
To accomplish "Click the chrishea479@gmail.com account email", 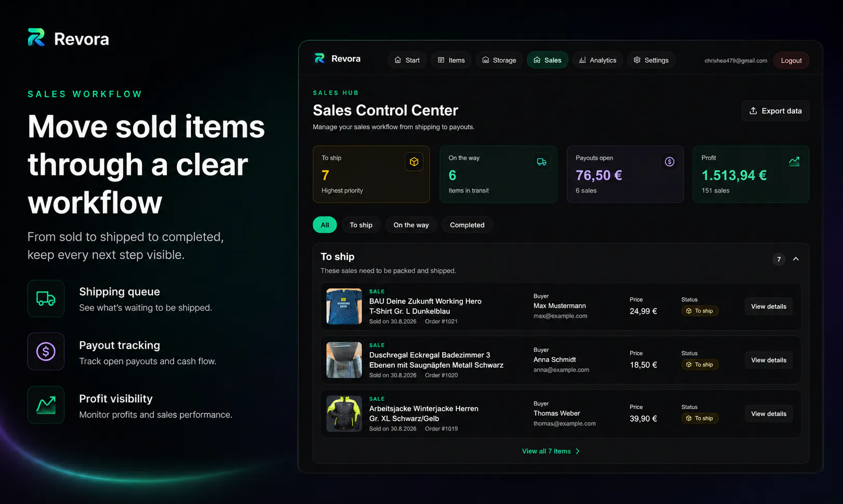I will tap(735, 61).
